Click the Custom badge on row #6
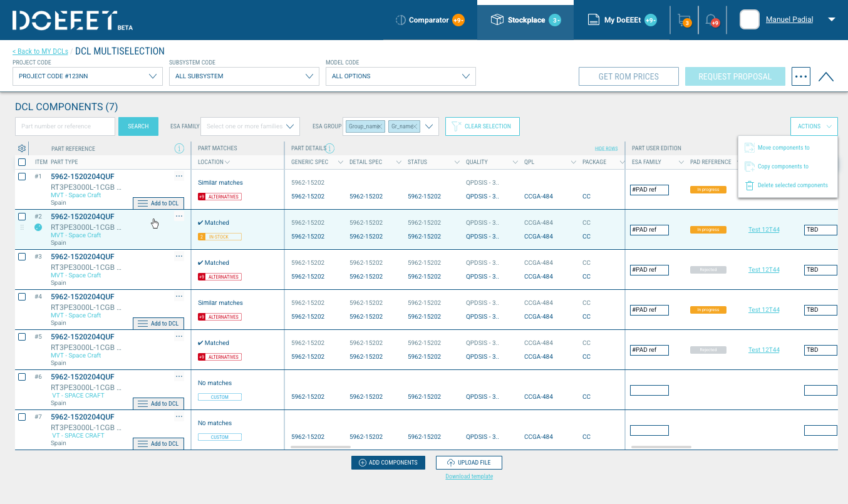 click(x=219, y=397)
